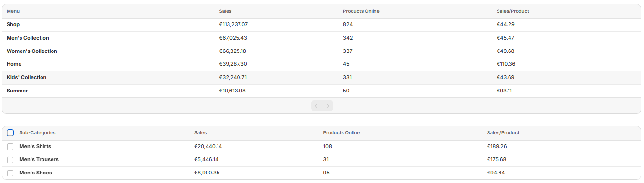
Task: Click Sales/Product header in sub-categories table
Action: pyautogui.click(x=503, y=133)
